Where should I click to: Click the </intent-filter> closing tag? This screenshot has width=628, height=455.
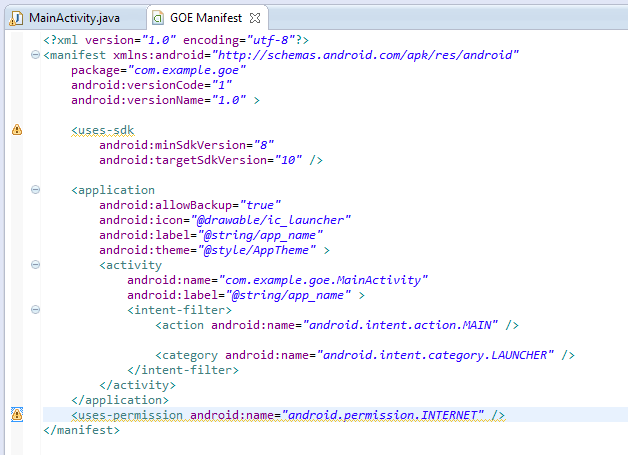coord(183,370)
